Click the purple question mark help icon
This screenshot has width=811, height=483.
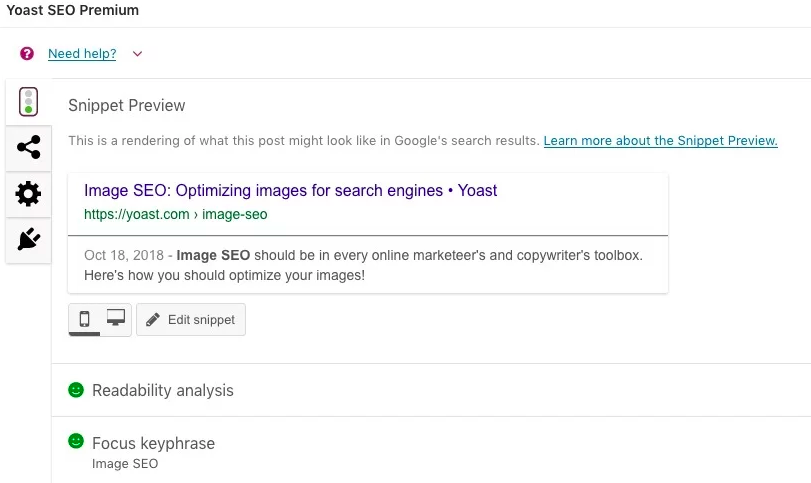(x=27, y=54)
